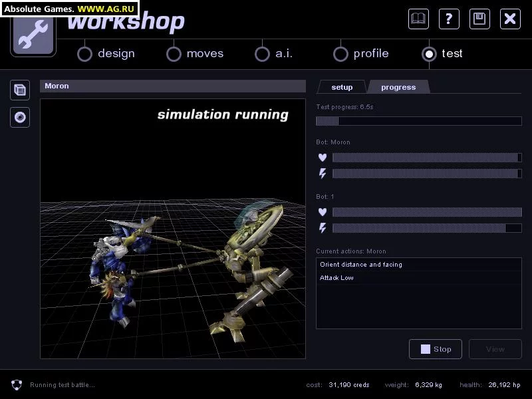Click Bot 1's heart health icon

click(323, 212)
